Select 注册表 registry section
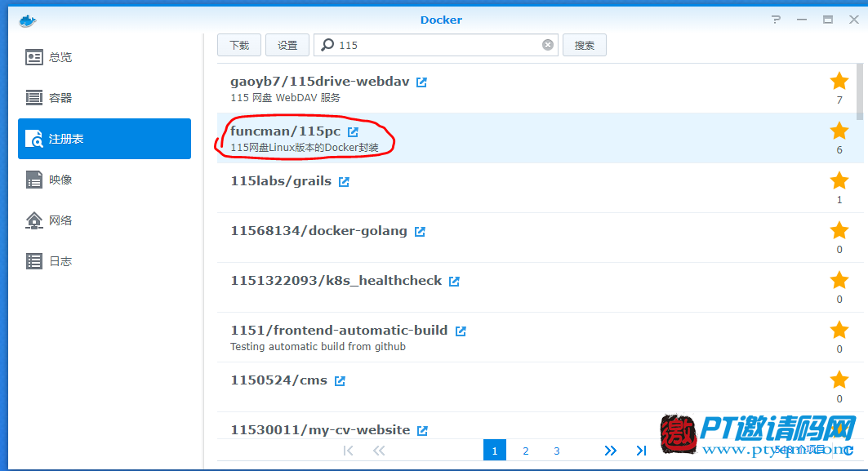 point(105,139)
